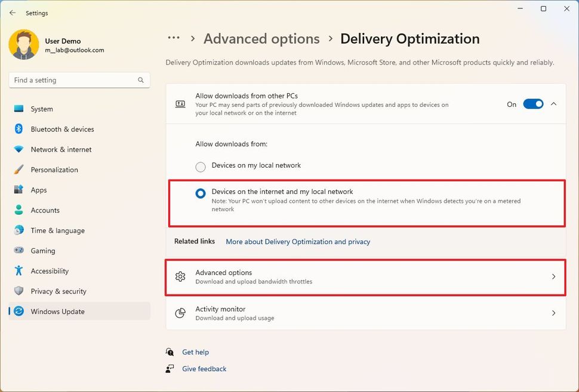Click the Activity monitor pie chart icon
Viewport: 579px width, 392px height.
click(x=180, y=313)
